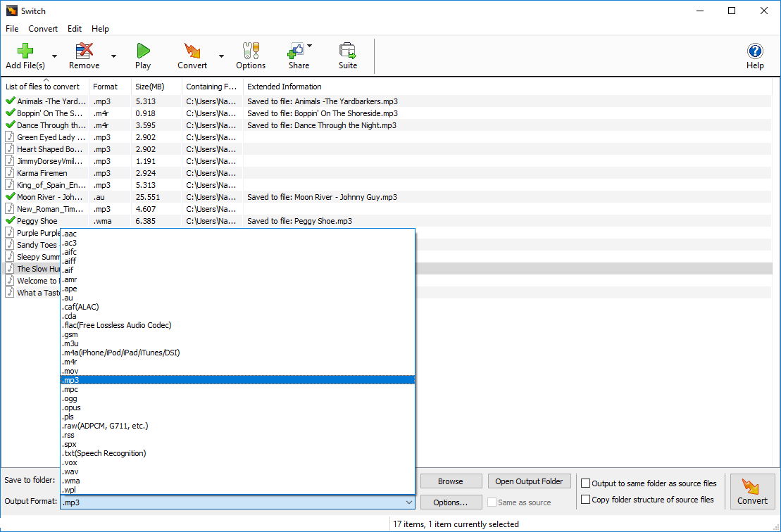Open the arrow beside the Convert toolbar icon

(x=221, y=56)
